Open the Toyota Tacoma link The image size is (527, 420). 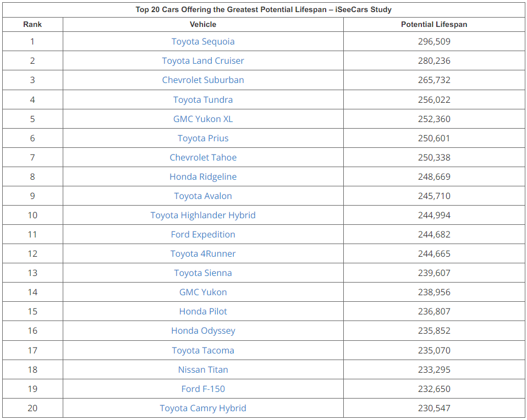[x=203, y=350]
